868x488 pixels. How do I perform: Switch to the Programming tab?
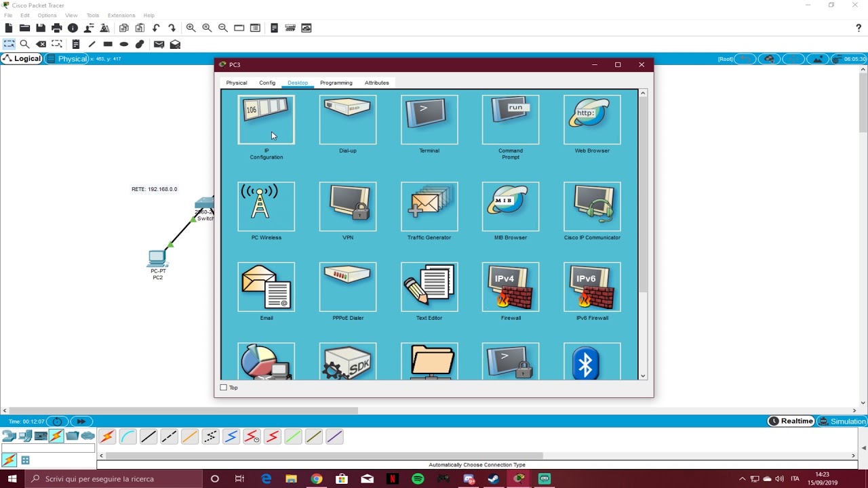[336, 83]
